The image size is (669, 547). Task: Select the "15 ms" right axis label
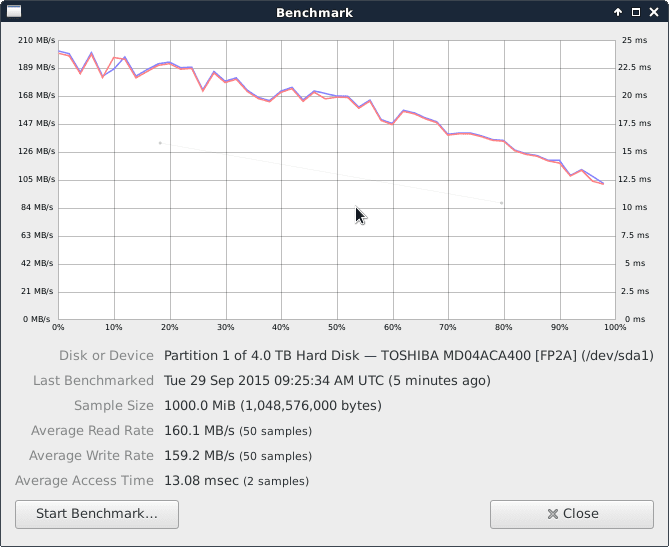[x=634, y=151]
